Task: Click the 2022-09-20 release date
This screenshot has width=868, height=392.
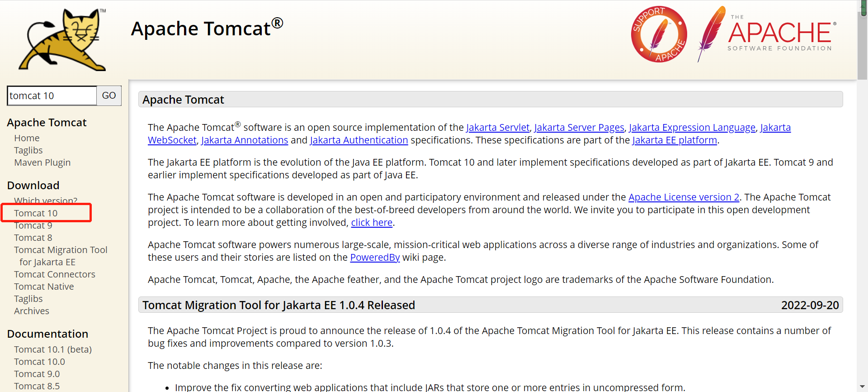Action: (810, 305)
